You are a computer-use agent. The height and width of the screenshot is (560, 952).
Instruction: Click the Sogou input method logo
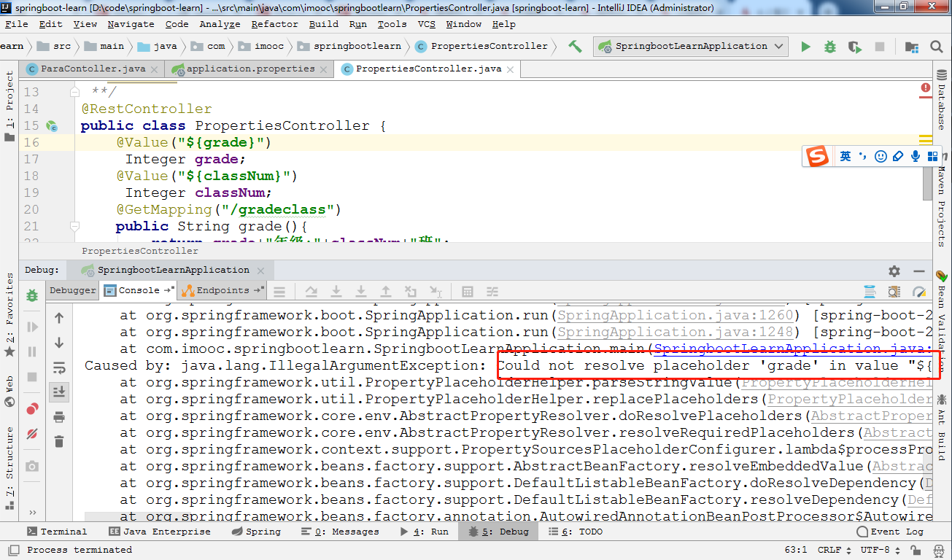click(x=818, y=156)
